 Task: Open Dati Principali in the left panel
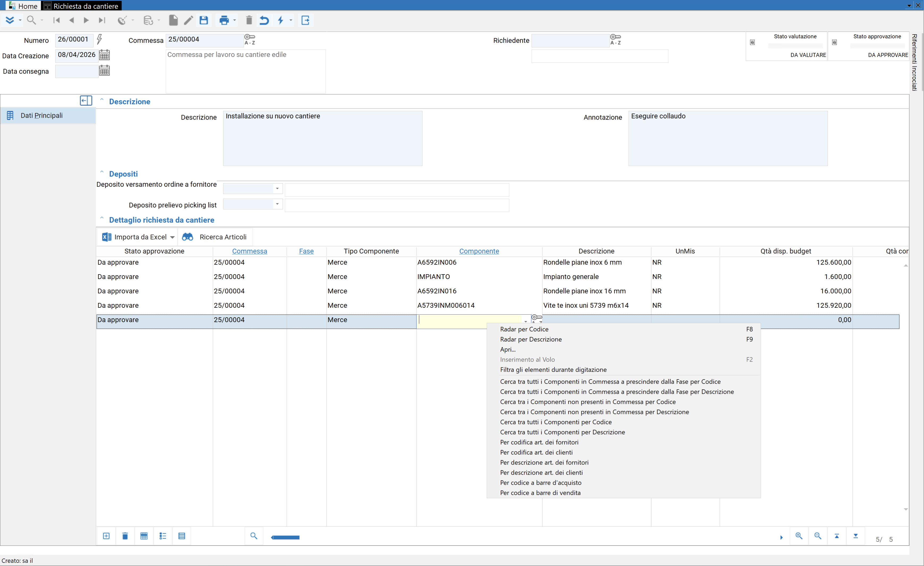[48, 116]
